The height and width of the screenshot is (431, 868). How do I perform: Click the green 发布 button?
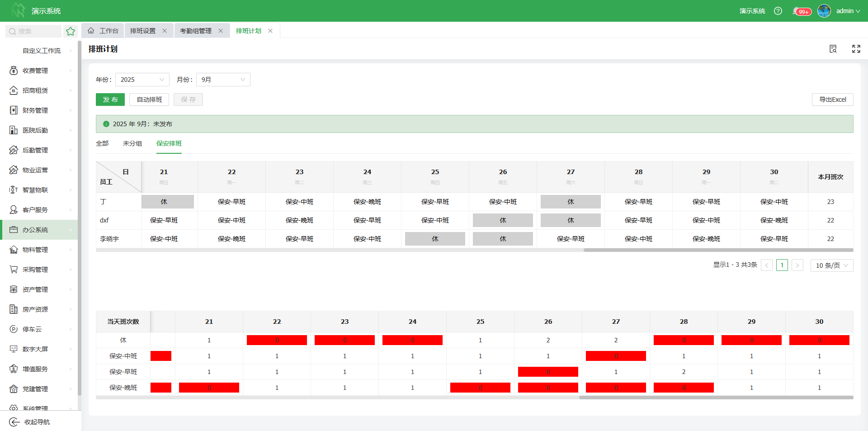[110, 99]
